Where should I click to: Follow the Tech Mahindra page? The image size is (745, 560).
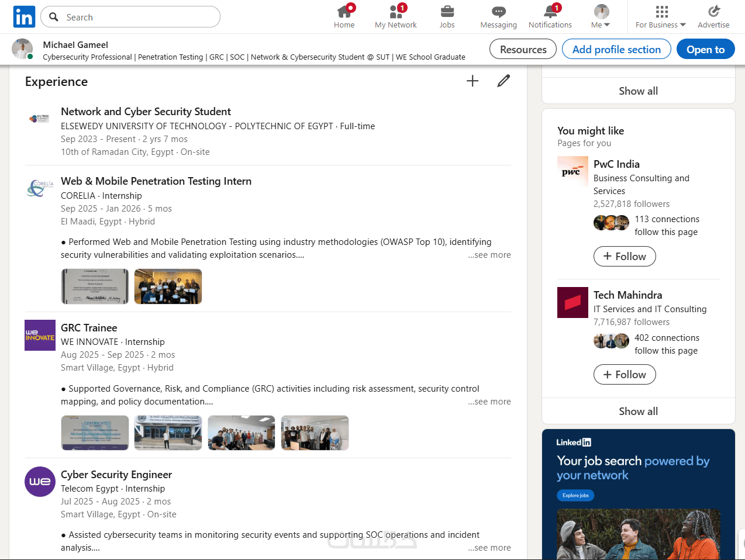pyautogui.click(x=625, y=375)
